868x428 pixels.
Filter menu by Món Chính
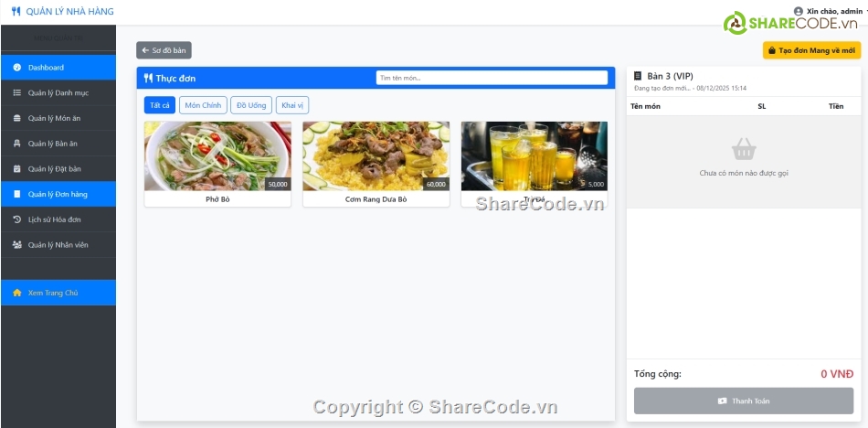click(203, 105)
